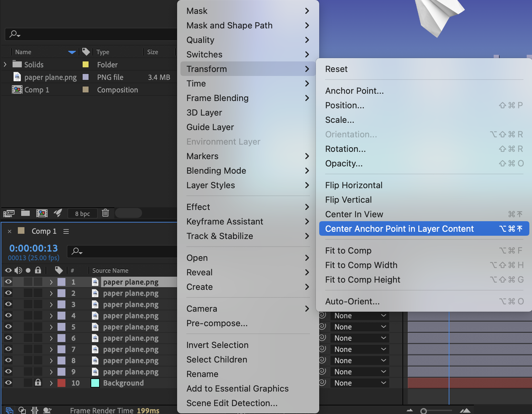Viewport: 532px width, 414px height.
Task: Toggle the In/Out/Duration/Stretch panes icon
Action: pos(35,410)
